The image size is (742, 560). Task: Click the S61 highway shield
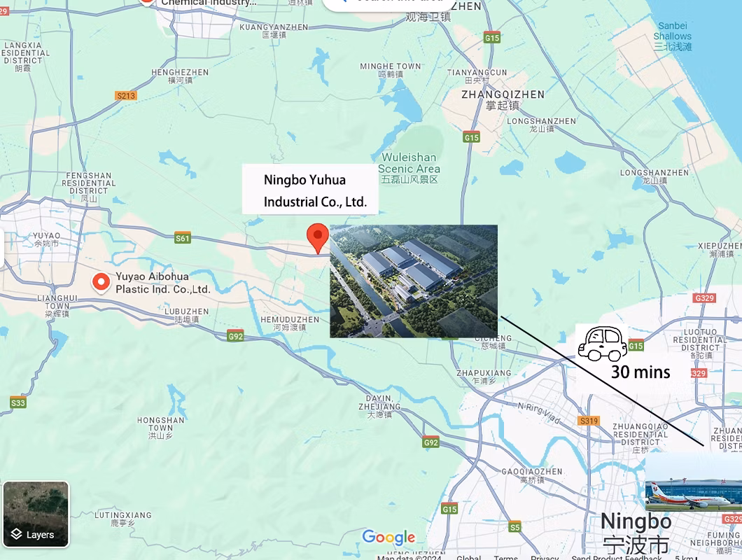tap(183, 238)
